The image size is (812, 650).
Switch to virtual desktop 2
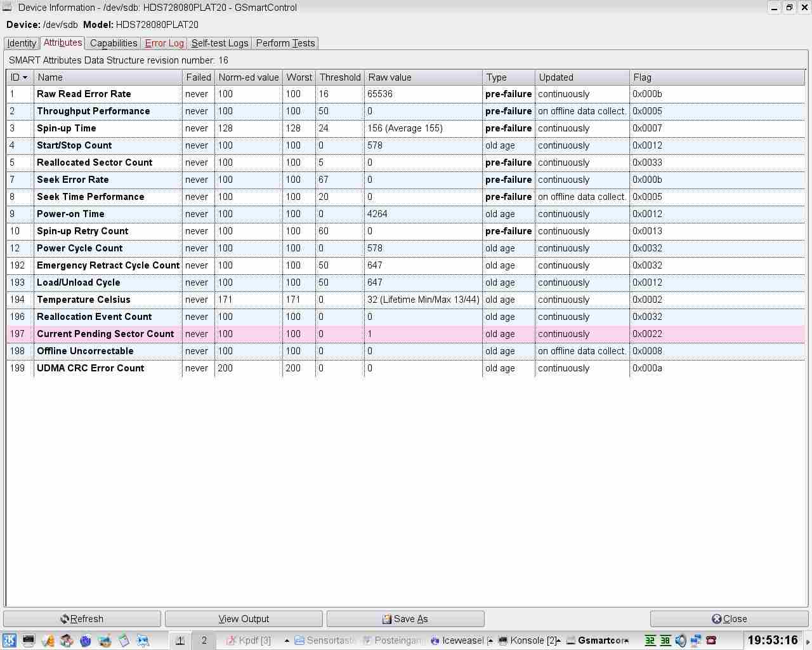204,640
